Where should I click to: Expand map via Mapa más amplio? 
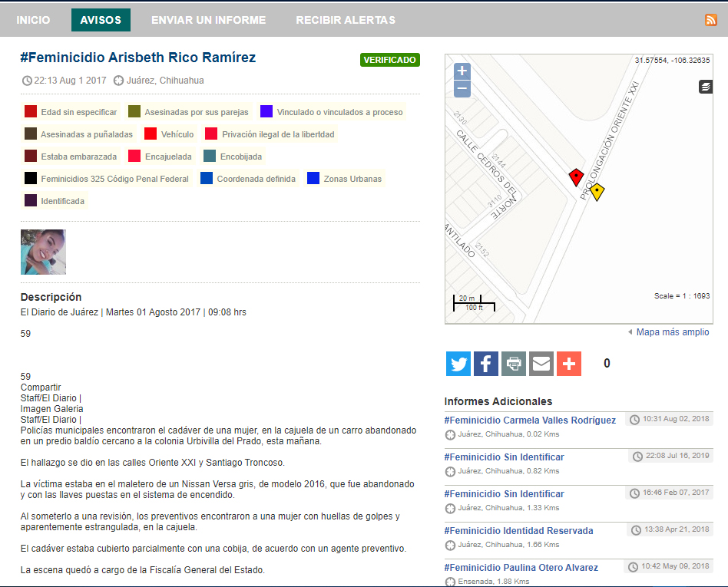tap(672, 332)
